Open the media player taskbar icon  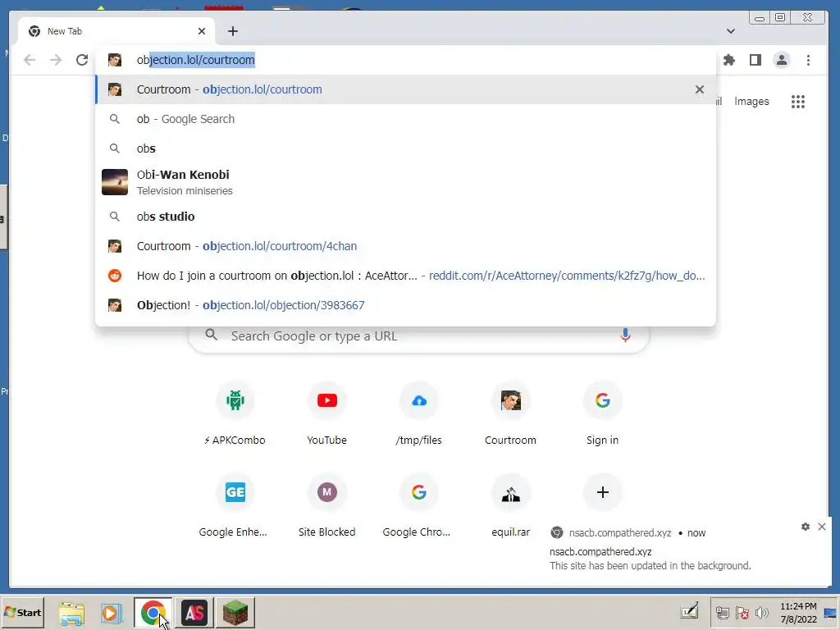112,612
